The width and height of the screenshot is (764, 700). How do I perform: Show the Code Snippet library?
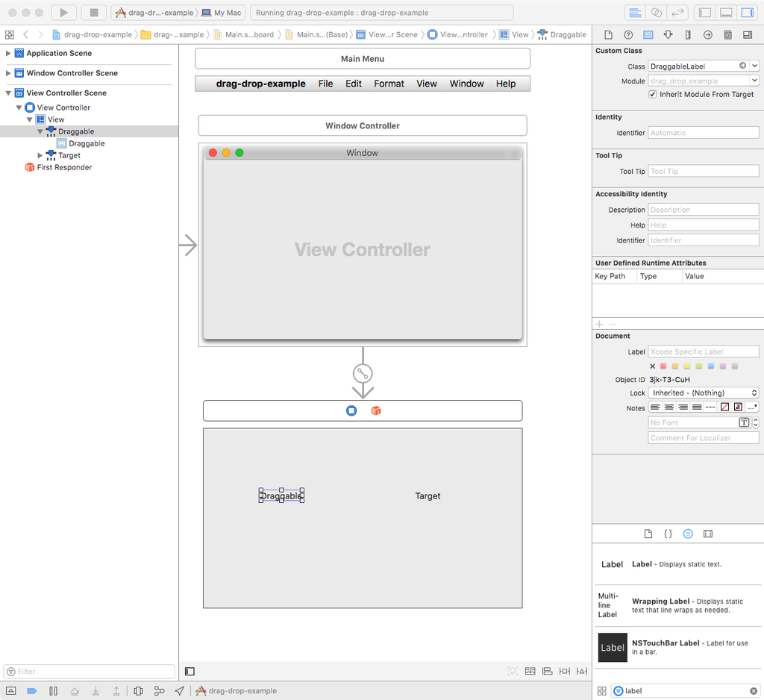[x=668, y=534]
